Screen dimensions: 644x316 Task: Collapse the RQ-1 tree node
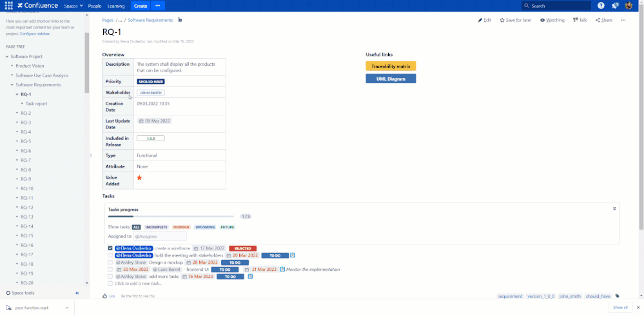click(x=17, y=95)
